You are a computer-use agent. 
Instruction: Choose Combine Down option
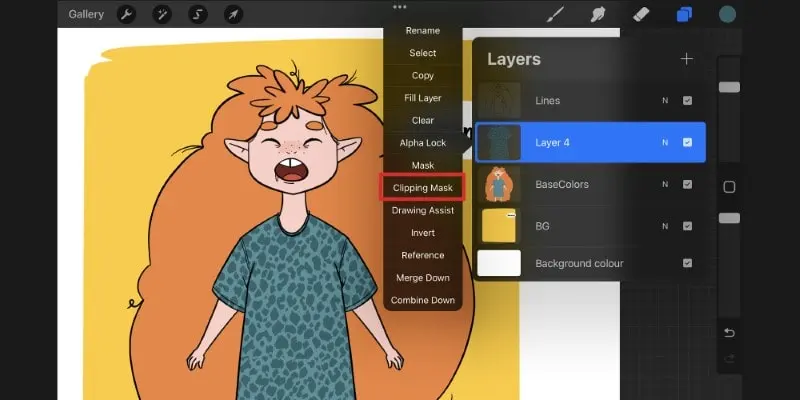coord(422,300)
